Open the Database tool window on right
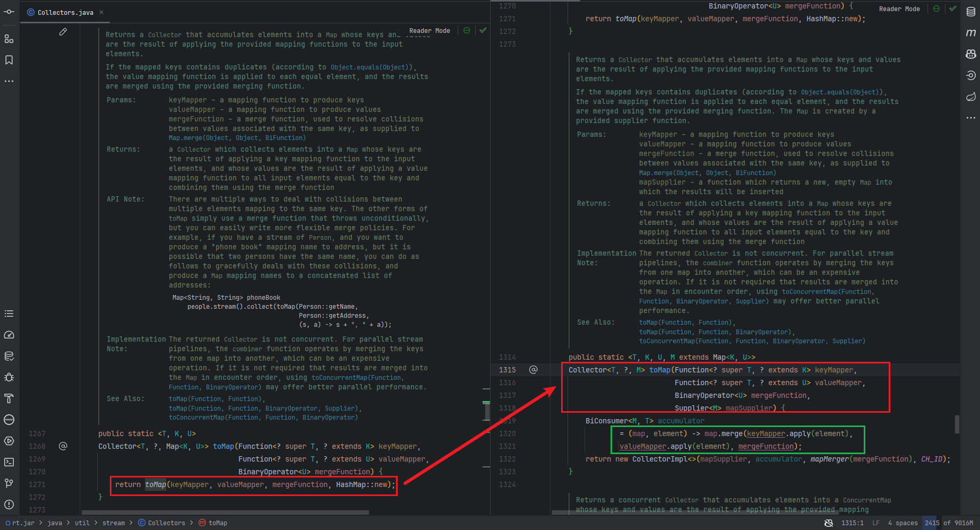This screenshot has width=980, height=530. tap(970, 12)
